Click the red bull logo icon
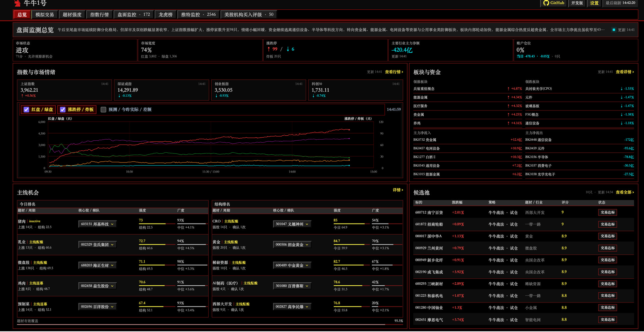The height and width of the screenshot is (332, 644). (17, 3)
